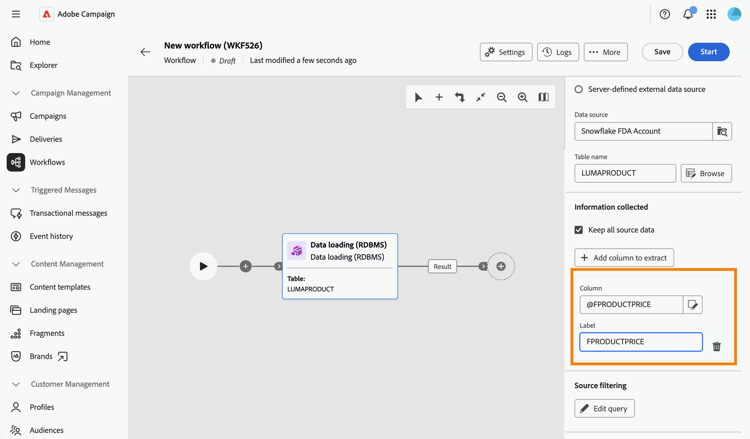Start the workflow
This screenshot has width=750, height=439.
pos(708,52)
